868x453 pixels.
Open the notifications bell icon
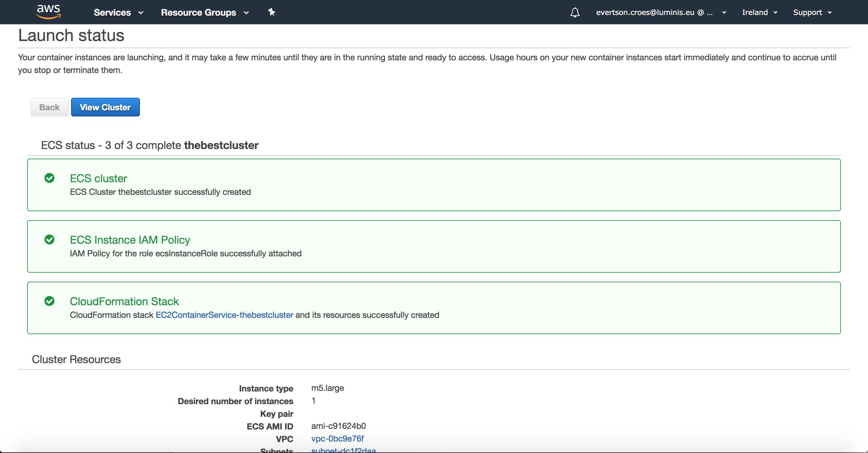pyautogui.click(x=575, y=12)
